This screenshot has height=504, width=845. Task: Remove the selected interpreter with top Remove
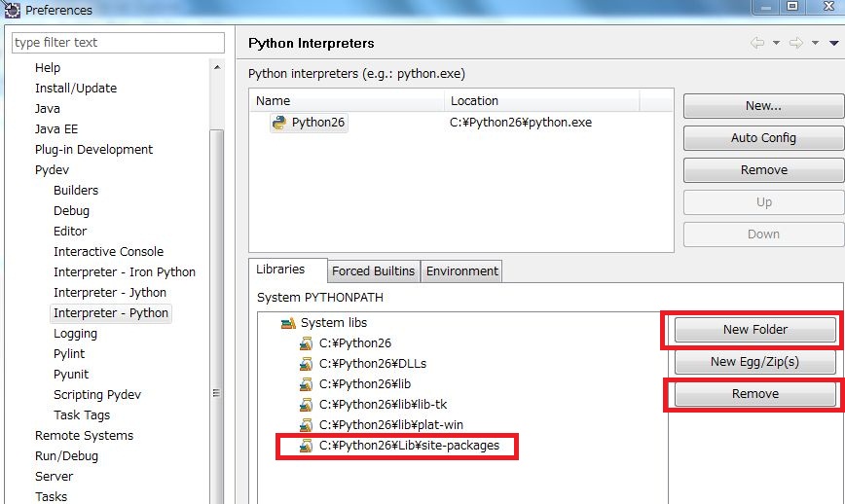pyautogui.click(x=763, y=170)
